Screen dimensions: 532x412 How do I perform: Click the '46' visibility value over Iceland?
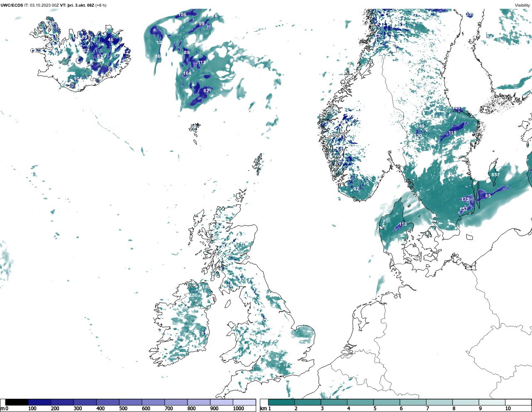click(x=111, y=40)
